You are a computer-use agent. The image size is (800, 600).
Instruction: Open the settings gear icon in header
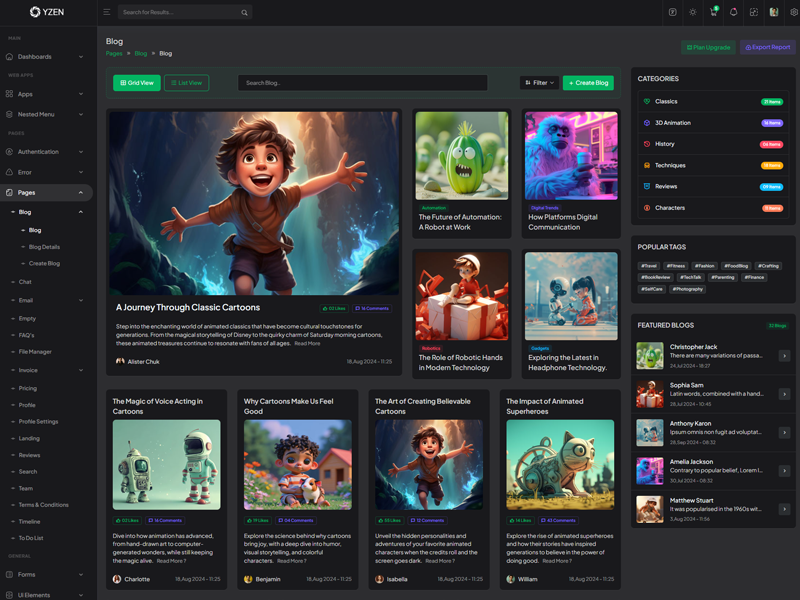(x=793, y=12)
